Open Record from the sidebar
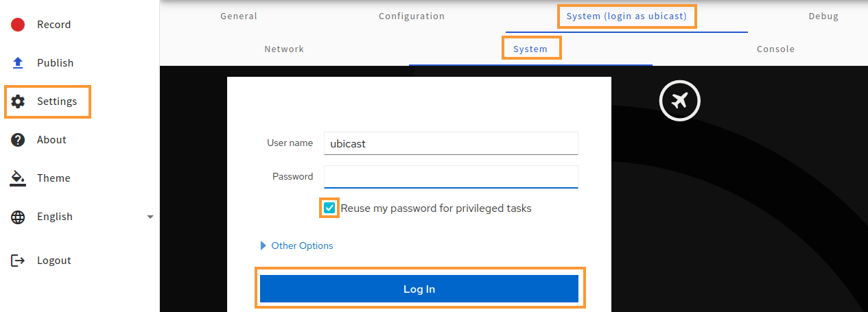The height and width of the screenshot is (312, 868). coord(54,25)
